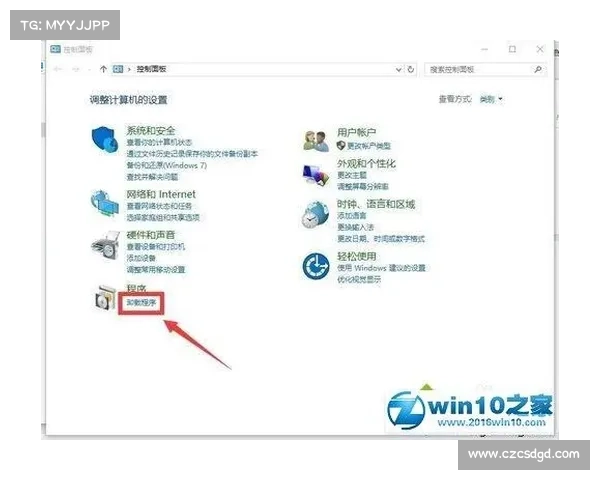Click the Control Panel icon in address bar

point(118,69)
